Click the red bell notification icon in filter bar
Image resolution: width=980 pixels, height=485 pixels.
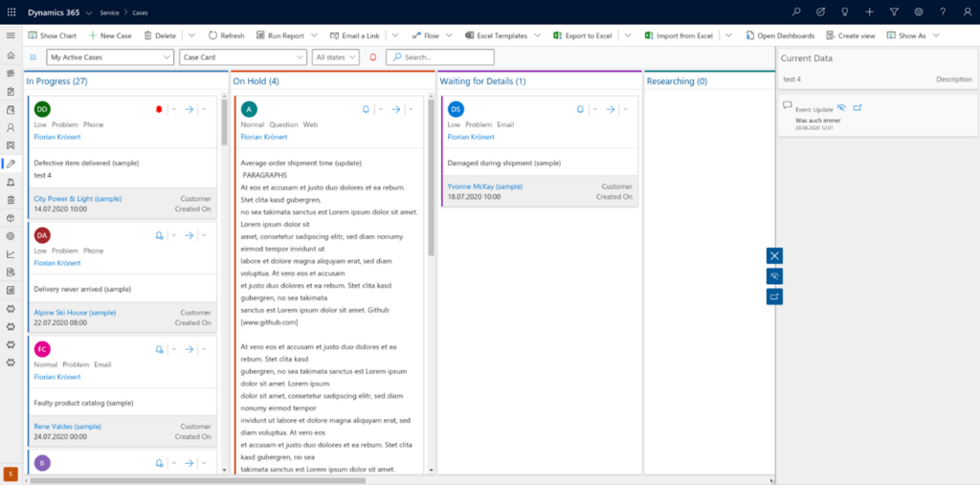click(x=373, y=56)
